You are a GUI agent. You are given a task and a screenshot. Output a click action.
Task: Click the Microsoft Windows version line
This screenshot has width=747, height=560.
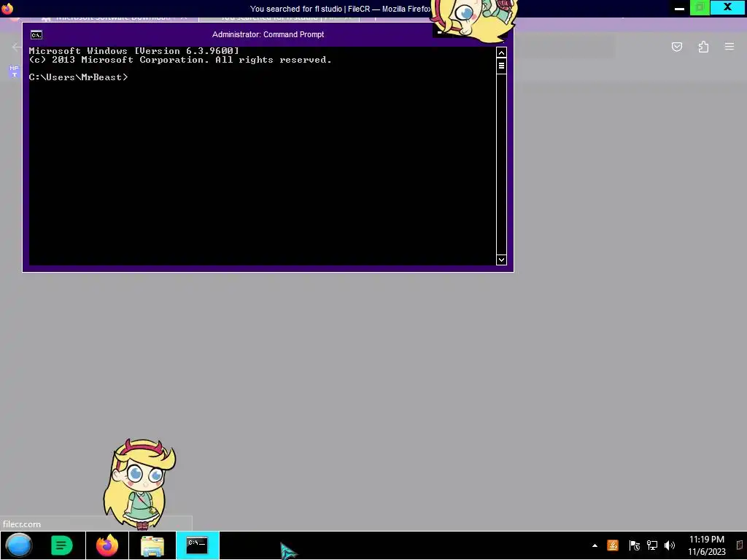point(134,50)
